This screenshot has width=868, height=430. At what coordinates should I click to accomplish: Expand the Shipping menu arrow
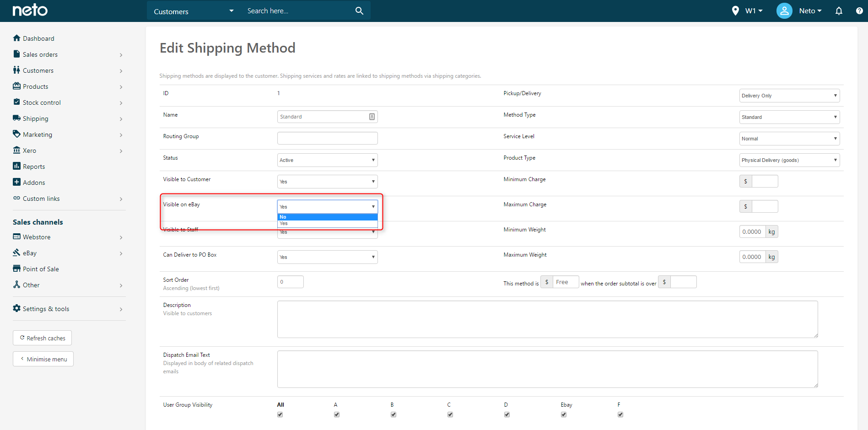(121, 119)
